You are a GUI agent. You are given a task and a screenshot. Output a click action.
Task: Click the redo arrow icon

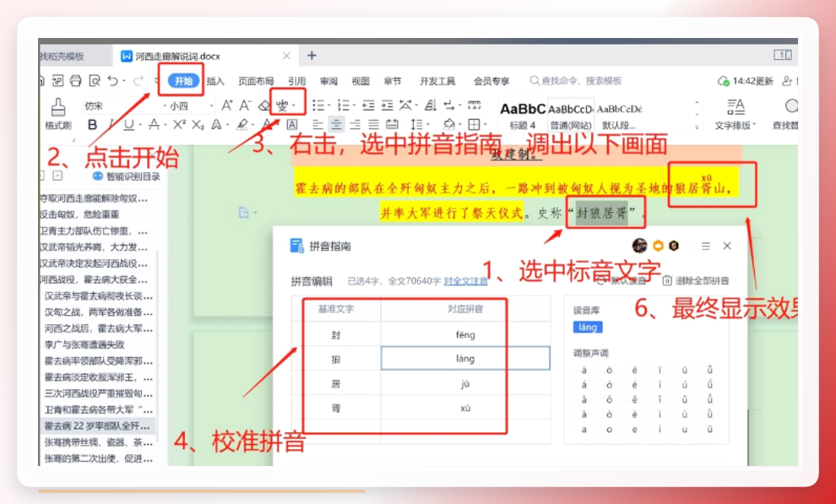coord(138,81)
